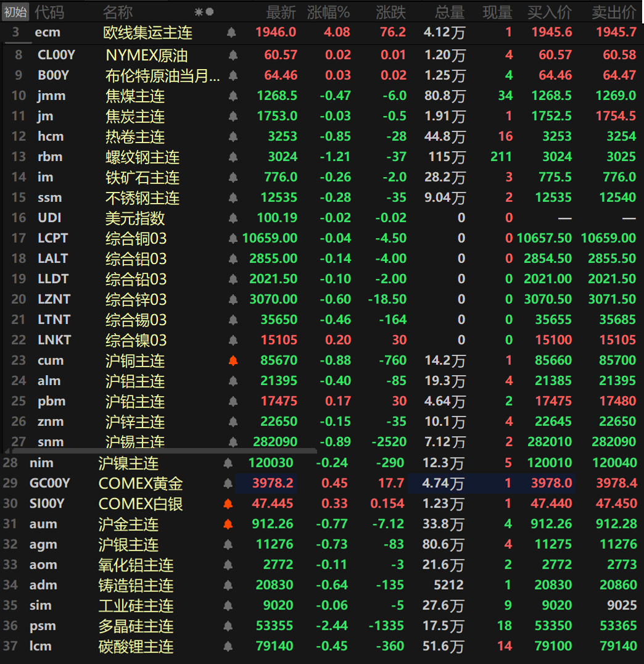Click the bell icon on the 螺纹钢主连 row
Viewport: 644px width, 664px height.
(233, 157)
